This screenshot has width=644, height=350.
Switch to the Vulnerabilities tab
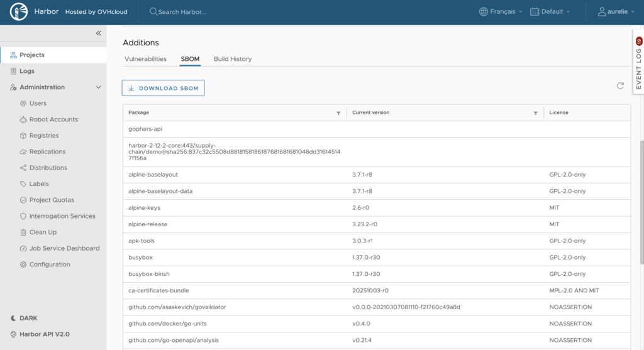[145, 59]
